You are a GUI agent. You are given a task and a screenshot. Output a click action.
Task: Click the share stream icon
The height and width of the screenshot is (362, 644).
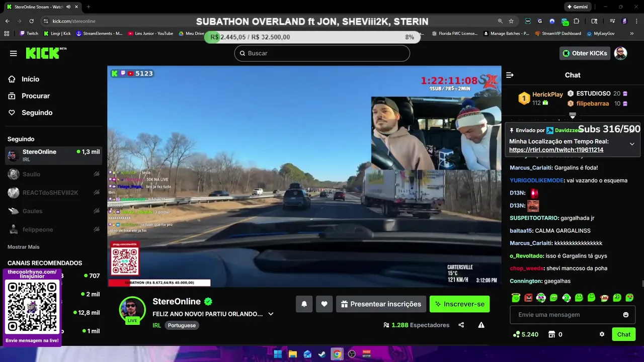(x=461, y=325)
